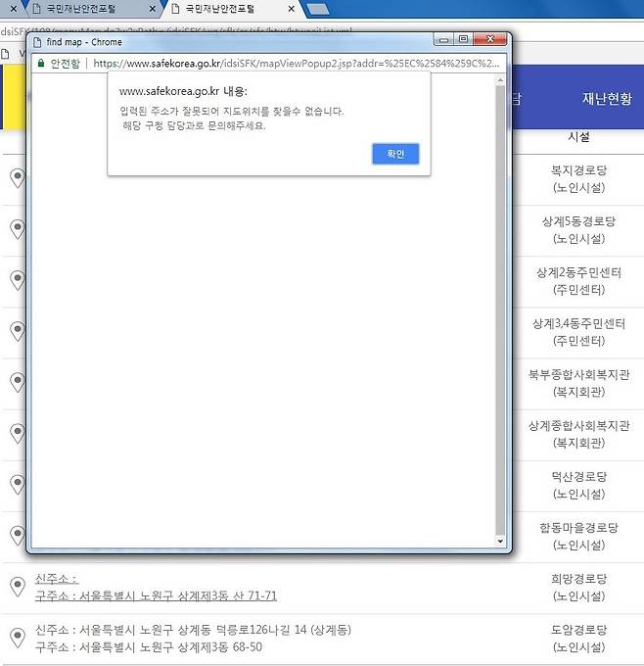This screenshot has width=644, height=666.
Task: Close the first 국민재난안전포털 tab
Action: [x=152, y=9]
